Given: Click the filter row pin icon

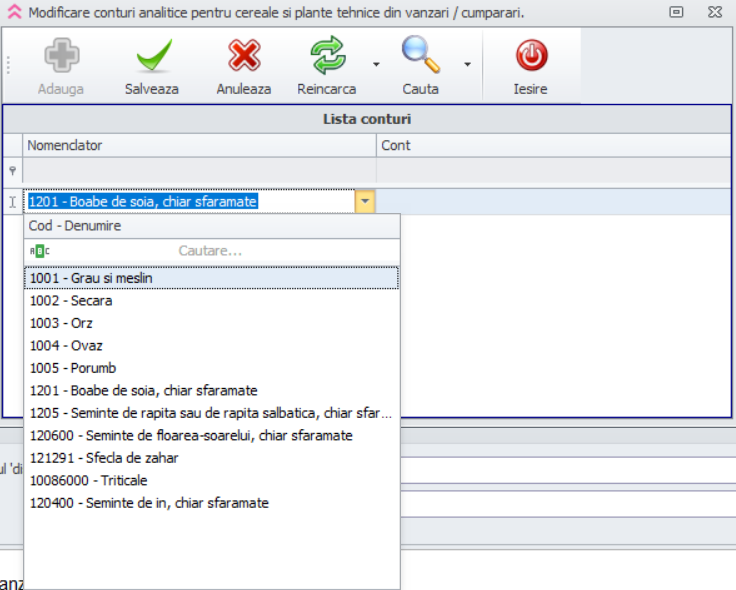Looking at the screenshot, I should pos(12,171).
